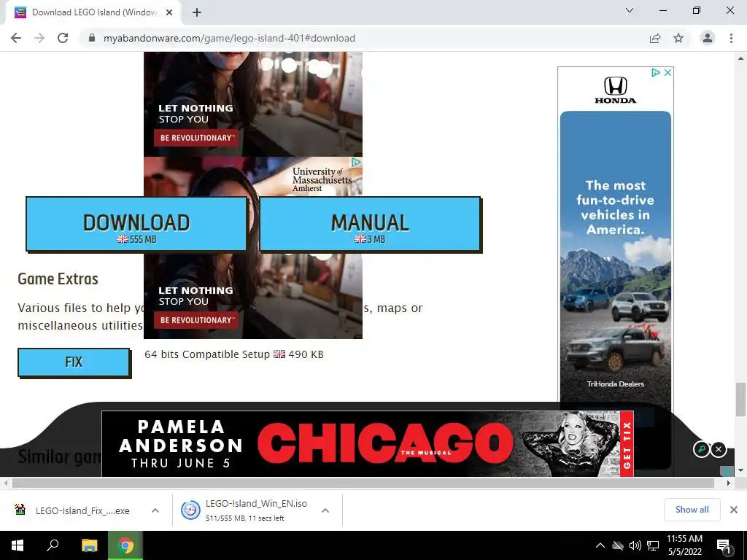The width and height of the screenshot is (747, 560).
Task: Click the network tray icon
Action: tap(653, 545)
